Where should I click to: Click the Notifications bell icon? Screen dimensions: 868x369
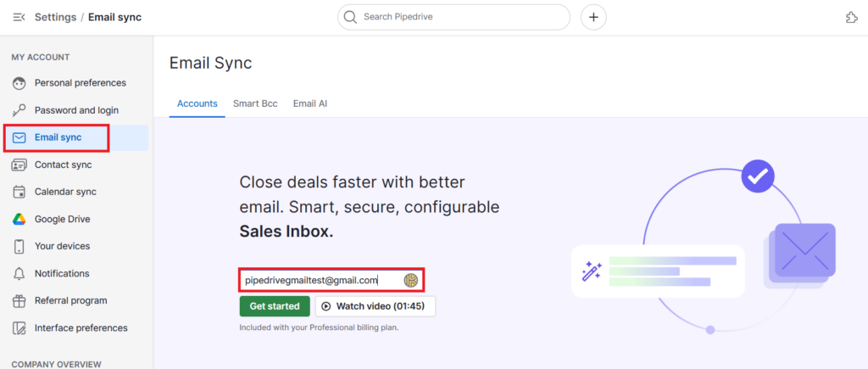pos(19,273)
